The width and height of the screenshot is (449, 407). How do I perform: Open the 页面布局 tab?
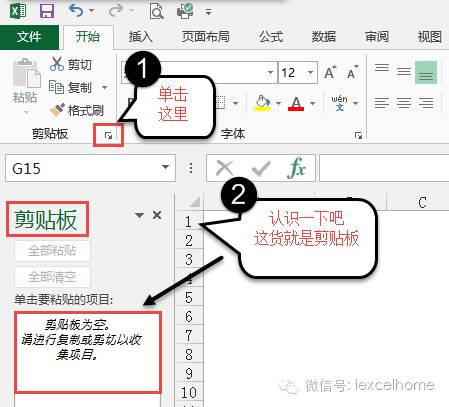click(206, 37)
